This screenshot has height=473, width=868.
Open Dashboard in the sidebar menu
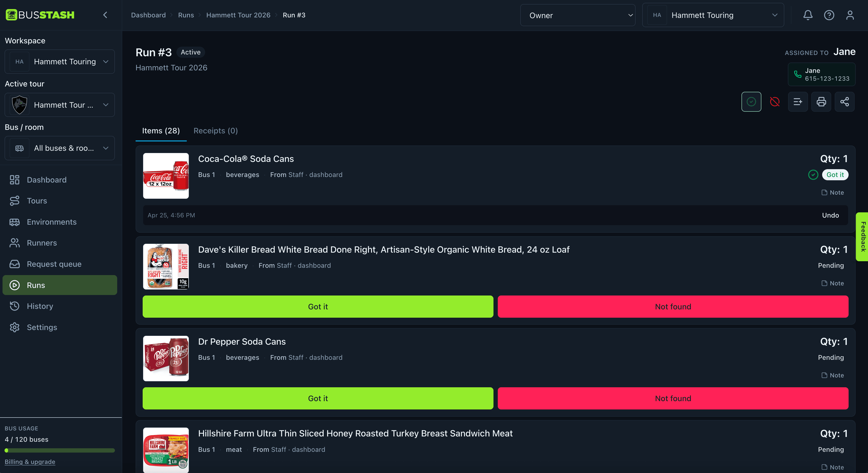click(60, 180)
